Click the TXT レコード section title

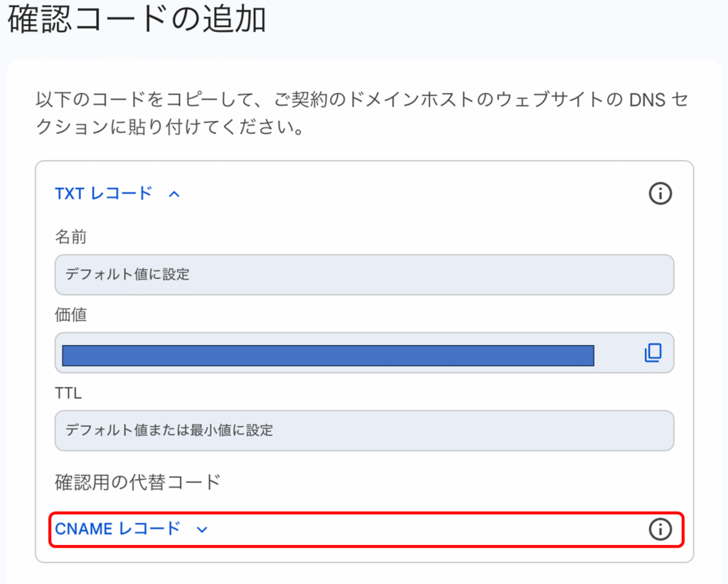point(104,193)
